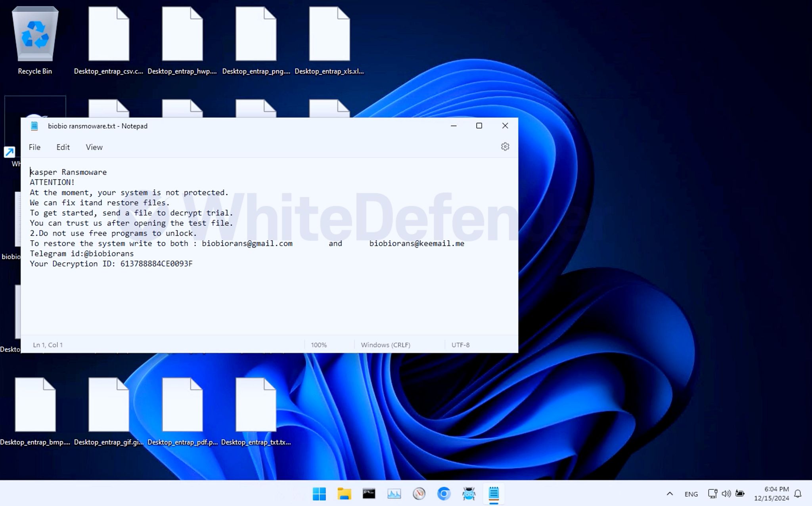Open the performance monitor taskbar icon
The image size is (812, 506).
[x=394, y=493]
